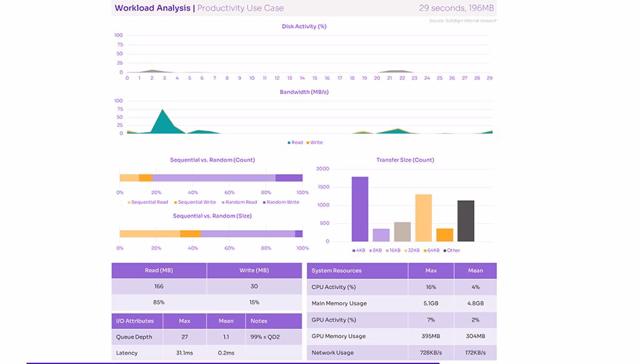This screenshot has width=641, height=364.
Task: Select the 395MB GPU memory max value
Action: point(431,336)
